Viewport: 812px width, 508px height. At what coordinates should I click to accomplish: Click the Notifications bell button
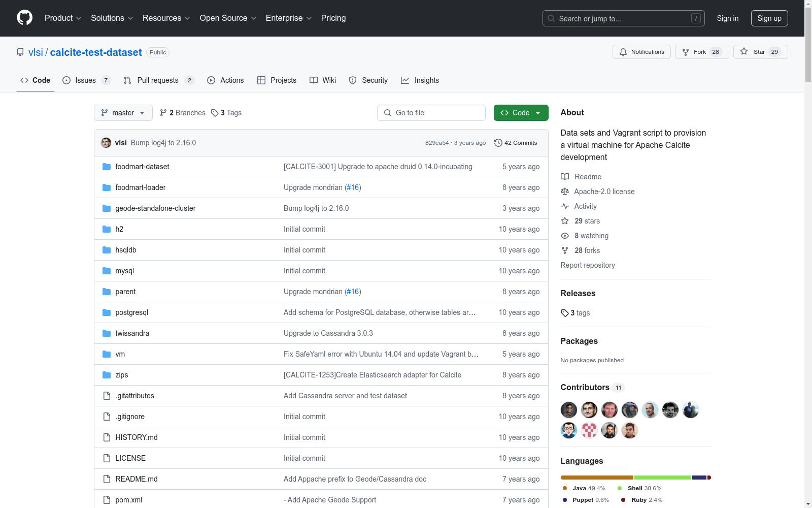point(641,52)
